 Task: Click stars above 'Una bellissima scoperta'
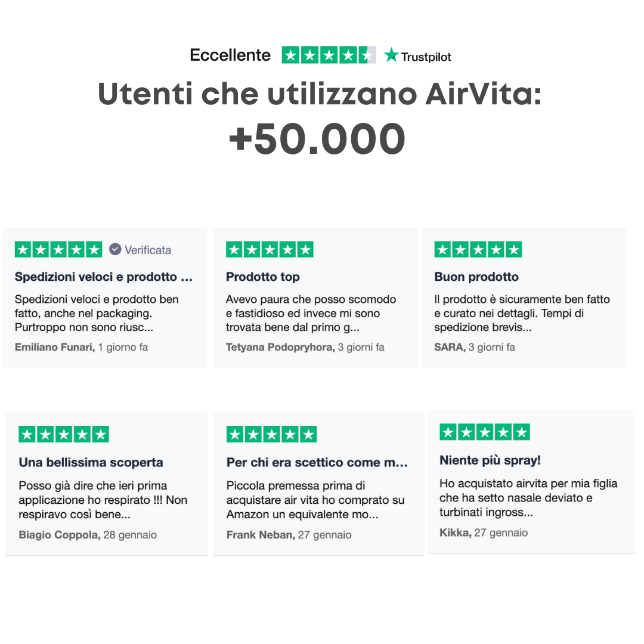pyautogui.click(x=64, y=434)
